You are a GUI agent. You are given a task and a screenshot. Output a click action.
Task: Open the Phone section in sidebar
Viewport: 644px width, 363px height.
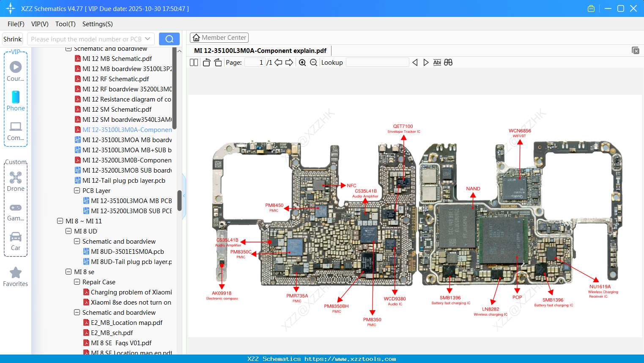[15, 97]
